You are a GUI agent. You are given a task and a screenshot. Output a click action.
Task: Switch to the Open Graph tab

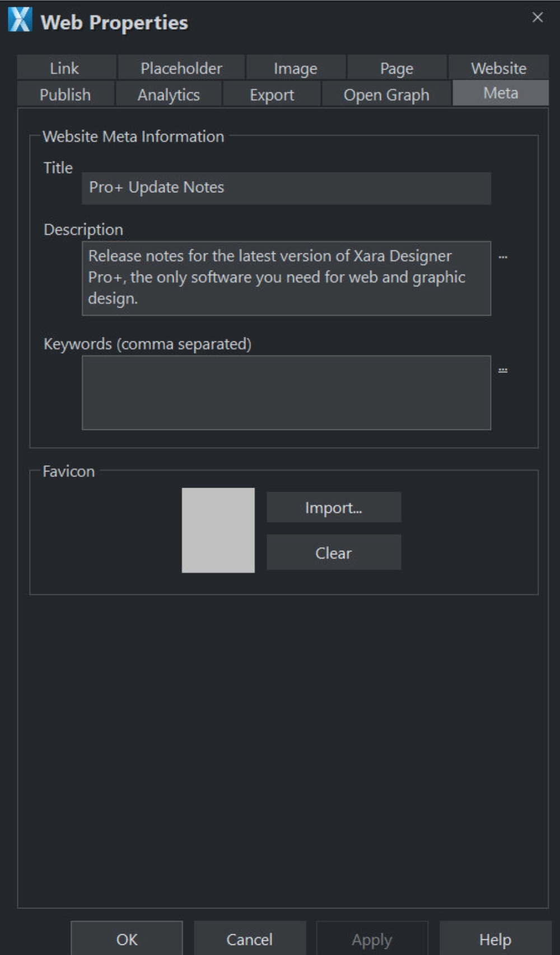(386, 94)
